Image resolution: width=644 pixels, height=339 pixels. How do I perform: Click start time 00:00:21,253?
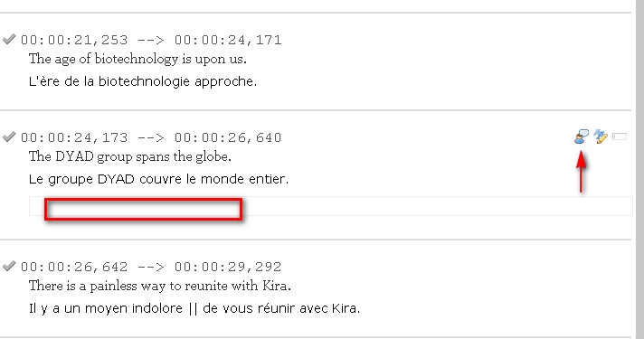74,40
